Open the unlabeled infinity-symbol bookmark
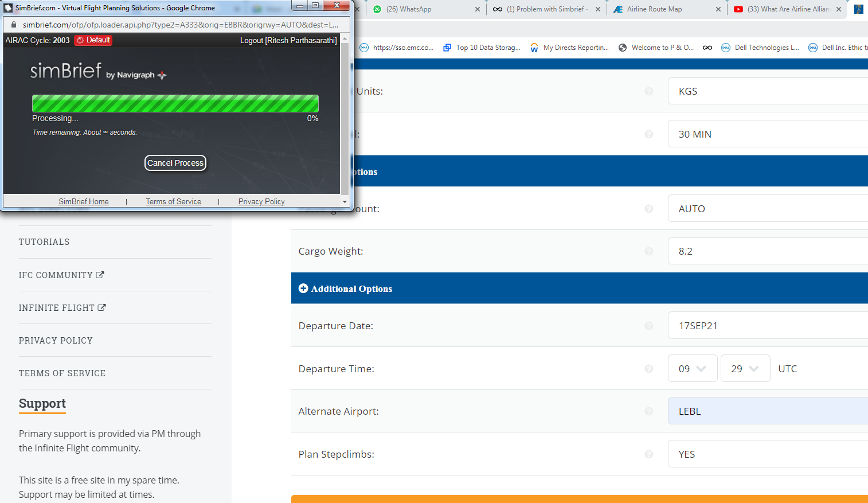Screen dimensions: 868x503 click(x=707, y=48)
